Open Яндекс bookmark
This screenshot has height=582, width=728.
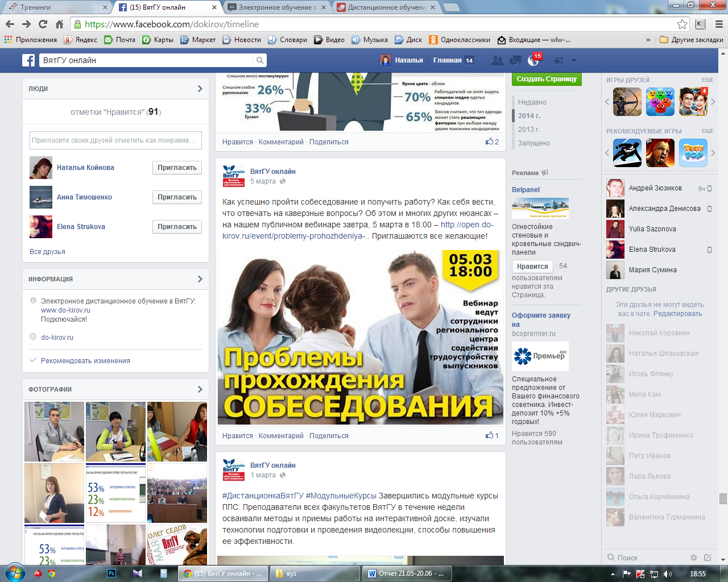(x=81, y=40)
